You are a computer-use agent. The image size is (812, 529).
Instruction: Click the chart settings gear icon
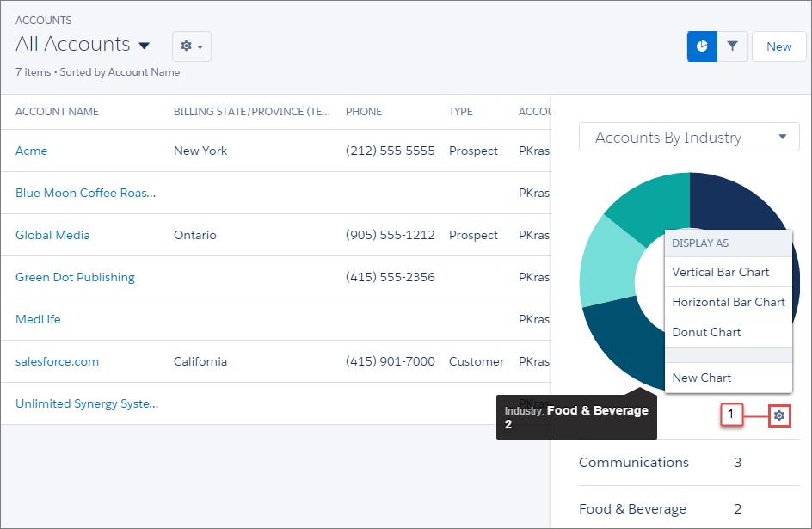pyautogui.click(x=779, y=415)
